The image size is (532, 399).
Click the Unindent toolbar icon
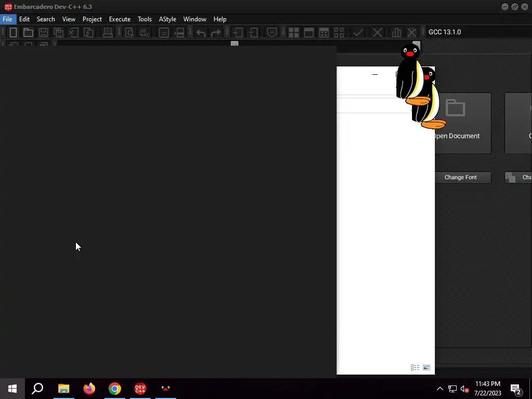[x=253, y=33]
